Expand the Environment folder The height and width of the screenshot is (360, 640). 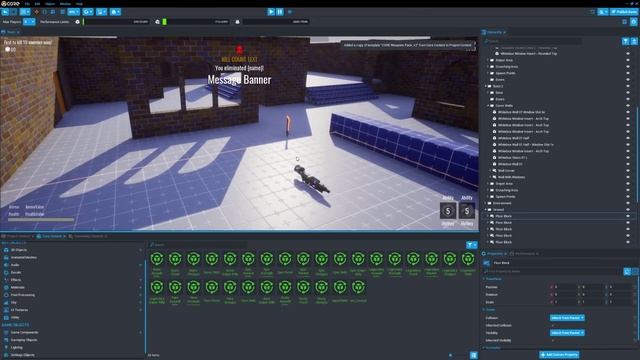pos(486,203)
